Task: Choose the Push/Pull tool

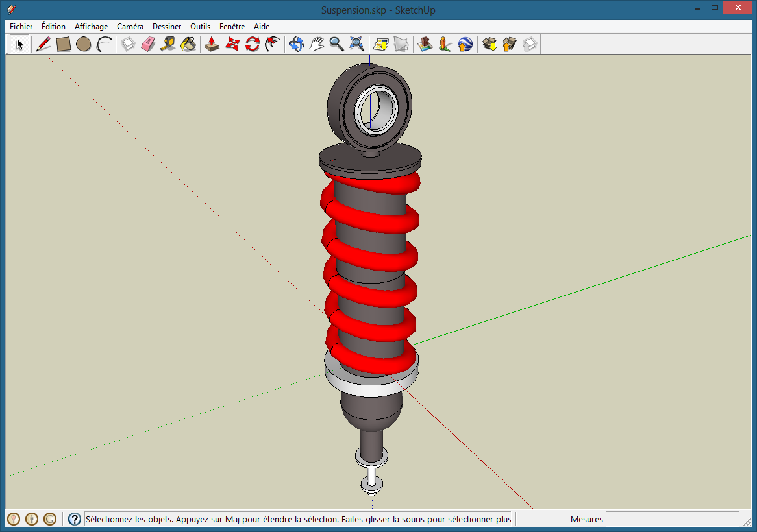Action: point(212,44)
